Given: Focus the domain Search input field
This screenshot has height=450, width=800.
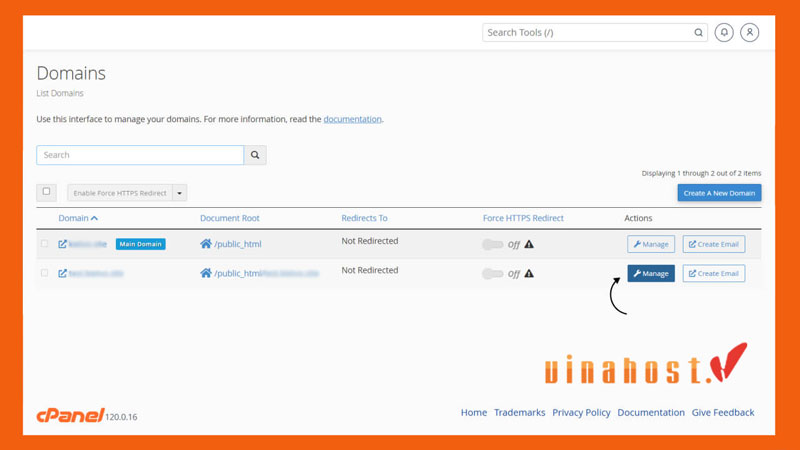Looking at the screenshot, I should point(140,155).
